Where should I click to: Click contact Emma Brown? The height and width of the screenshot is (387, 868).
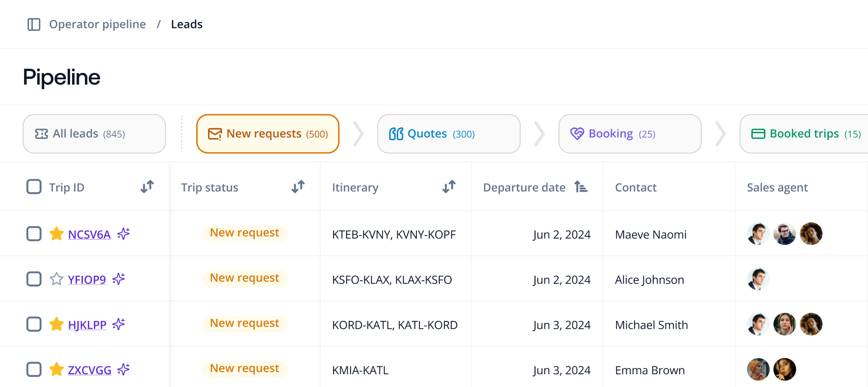650,370
